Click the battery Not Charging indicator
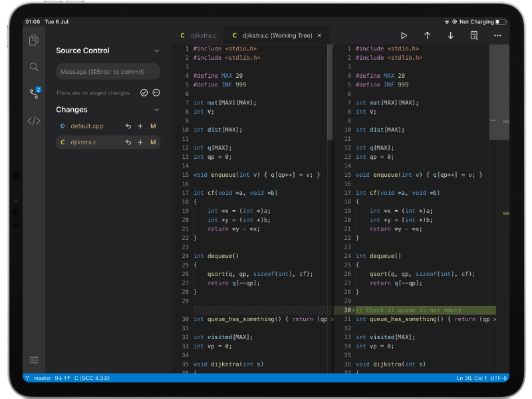This screenshot has width=532, height=399. click(483, 22)
